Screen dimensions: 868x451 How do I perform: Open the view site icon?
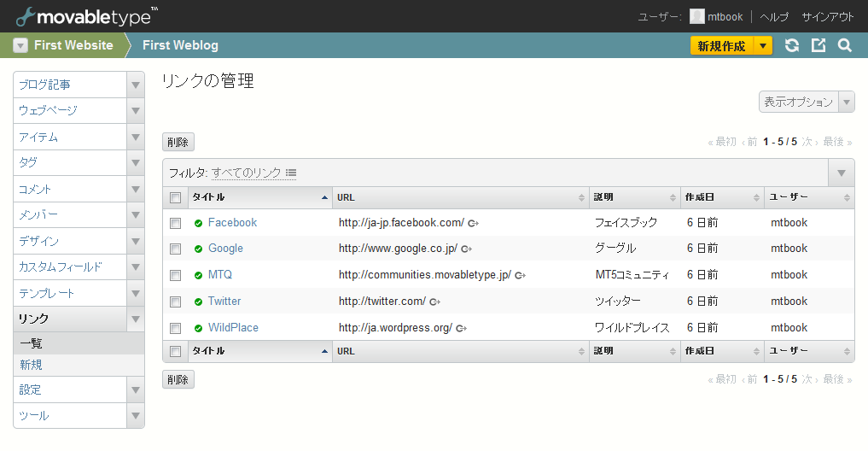click(x=818, y=45)
